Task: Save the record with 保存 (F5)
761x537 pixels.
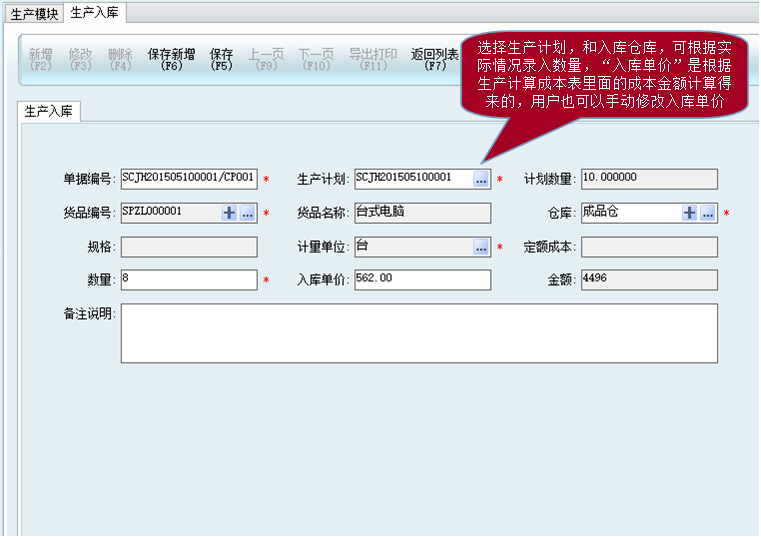Action: click(x=221, y=59)
